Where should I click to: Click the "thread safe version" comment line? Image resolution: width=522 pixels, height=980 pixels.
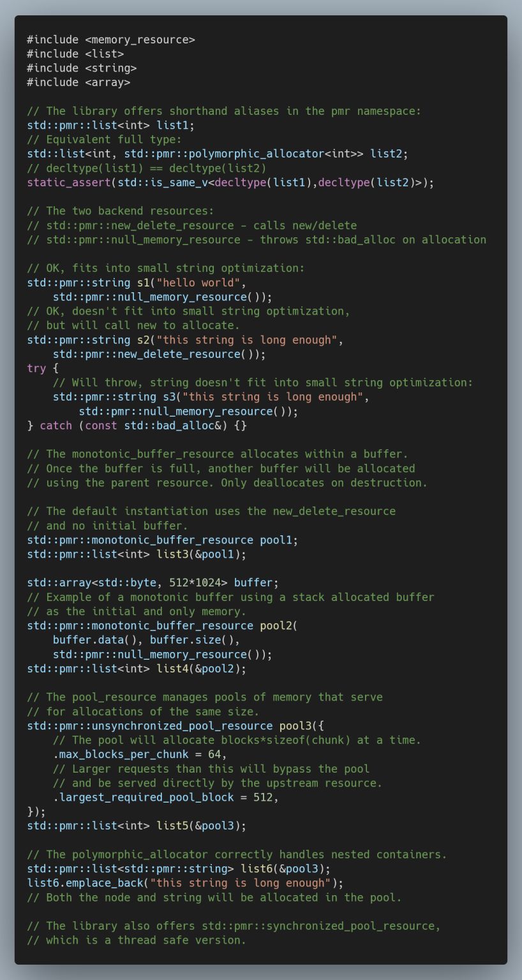point(136,940)
